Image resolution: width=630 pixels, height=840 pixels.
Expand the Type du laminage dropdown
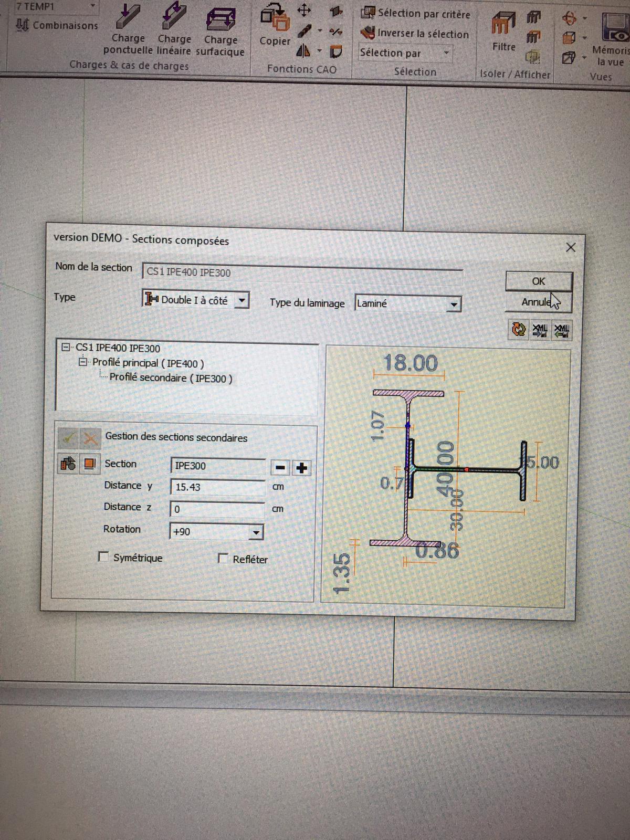pyautogui.click(x=453, y=304)
